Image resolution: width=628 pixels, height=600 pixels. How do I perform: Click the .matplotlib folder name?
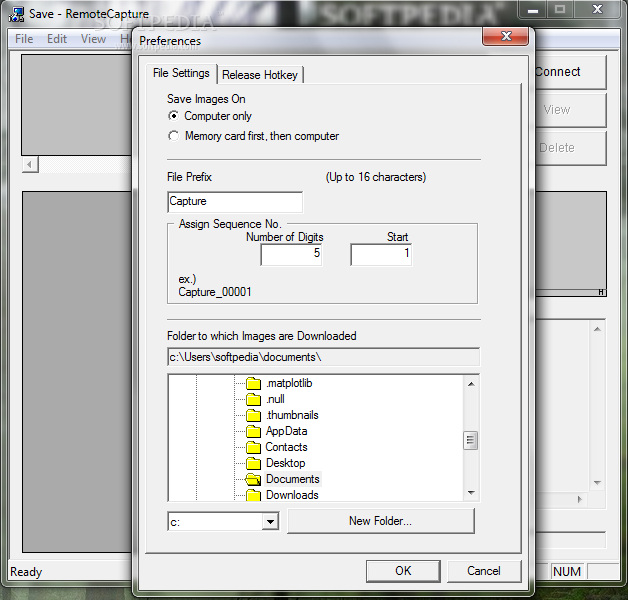289,383
